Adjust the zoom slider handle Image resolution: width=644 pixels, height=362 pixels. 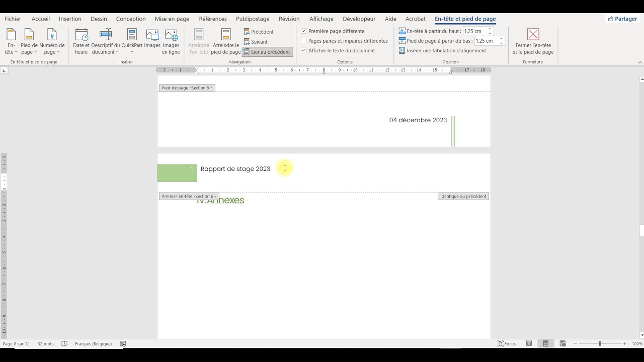tap(600, 344)
